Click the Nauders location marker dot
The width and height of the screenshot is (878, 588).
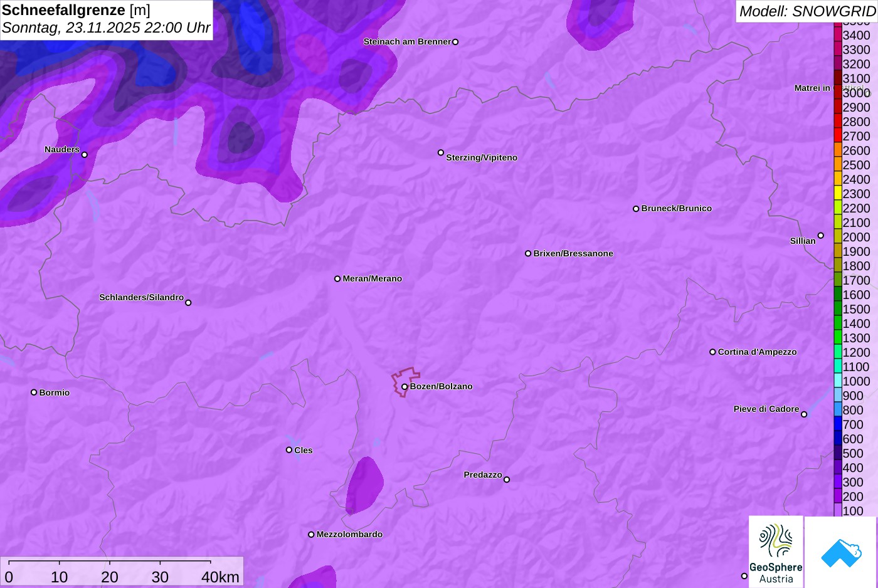(x=85, y=155)
